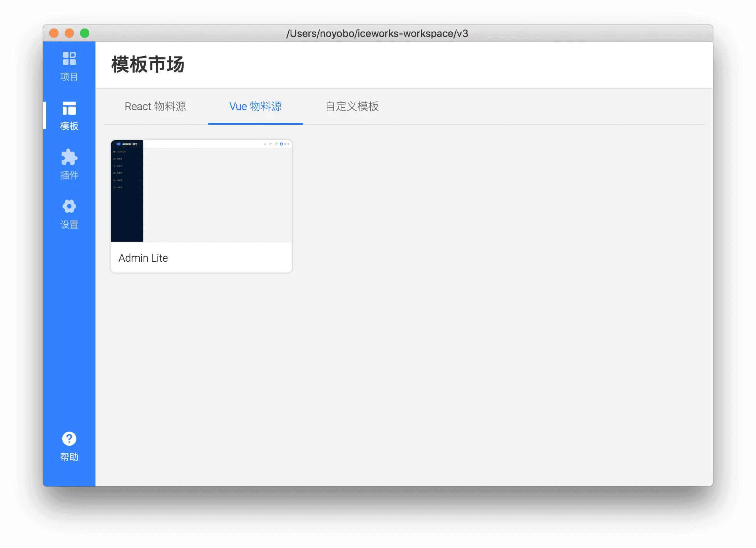Screen dimensions: 756x548
Task: Maximize the window using the green button
Action: 85,33
